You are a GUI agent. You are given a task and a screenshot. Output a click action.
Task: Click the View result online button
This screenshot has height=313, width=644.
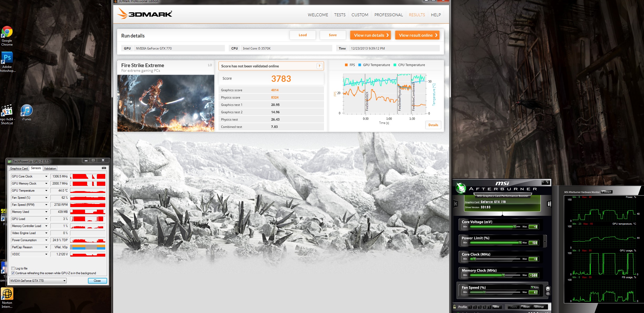(x=417, y=35)
